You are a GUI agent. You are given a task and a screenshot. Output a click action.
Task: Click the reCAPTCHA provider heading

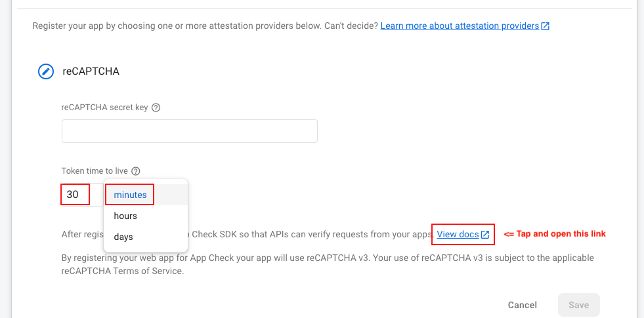[x=91, y=71]
